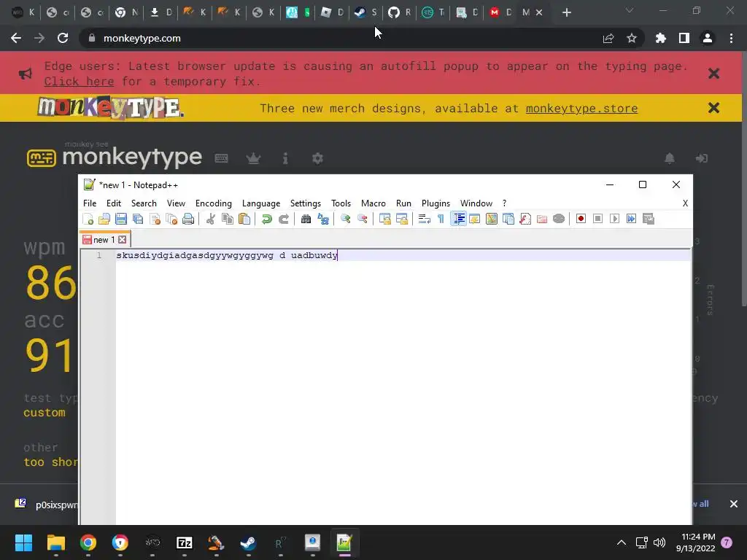Open the Encoding menu
Image resolution: width=747 pixels, height=560 pixels.
tap(214, 203)
